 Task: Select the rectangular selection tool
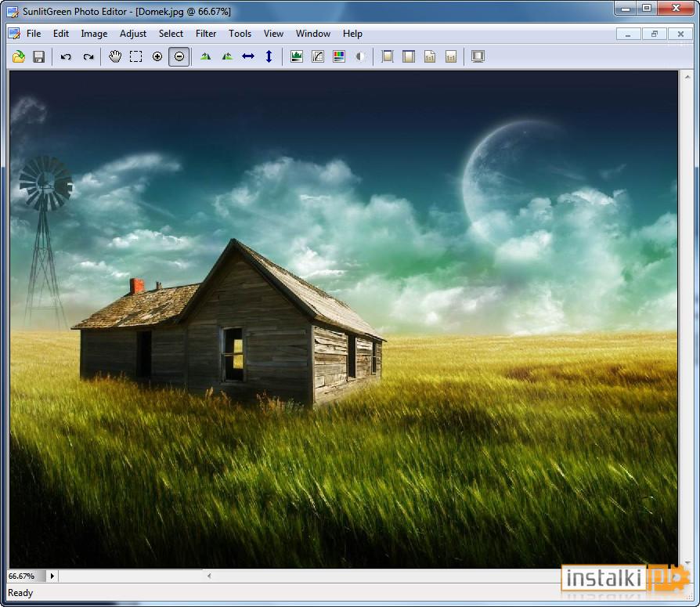(x=135, y=56)
